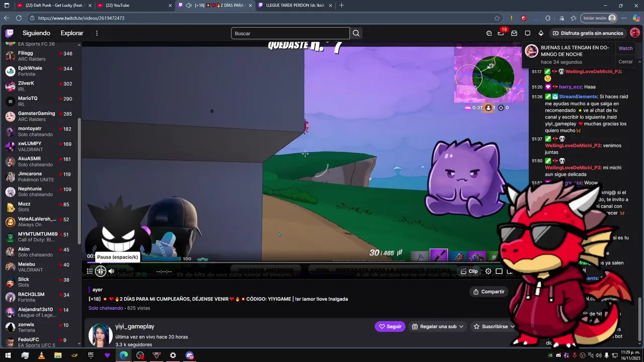Viewport: 644px width, 362px height.
Task: Follow yiyi_gameplay with Seguir button
Action: click(390, 326)
